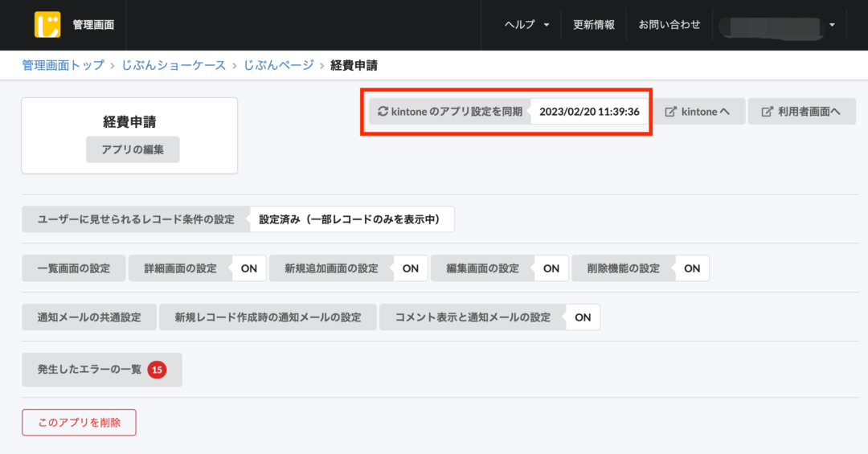Sync via kintoneのアプリ設定を同期 button
Screen dimensions: 868x454
(450, 111)
